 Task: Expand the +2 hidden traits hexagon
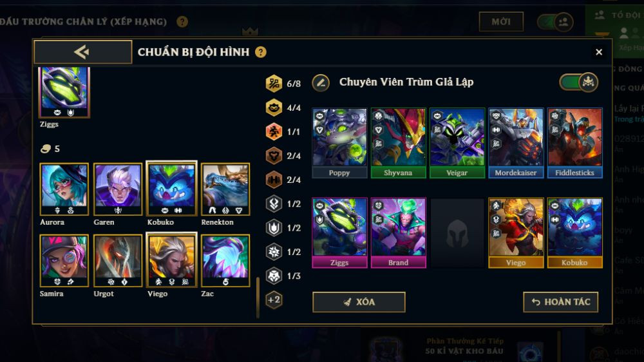click(x=274, y=300)
